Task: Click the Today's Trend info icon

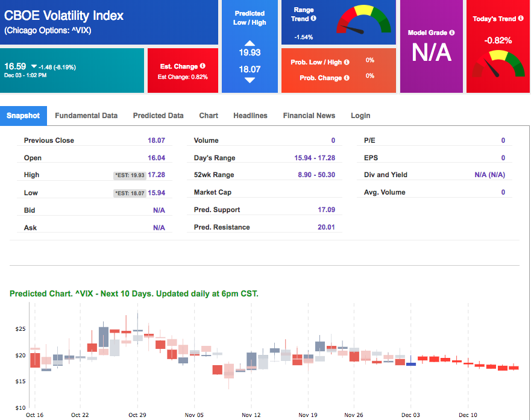Action: pos(521,18)
